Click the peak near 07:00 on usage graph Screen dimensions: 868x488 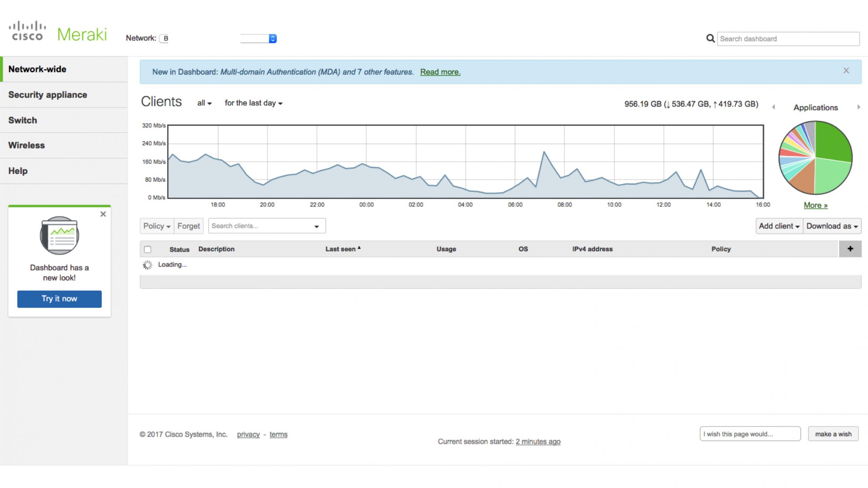coord(544,152)
